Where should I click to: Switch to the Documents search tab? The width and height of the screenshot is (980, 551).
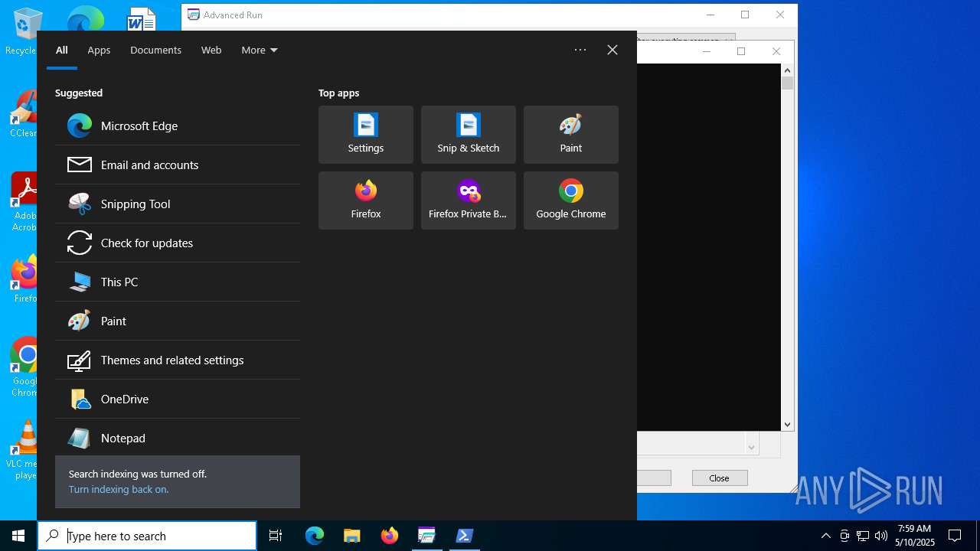coord(155,50)
